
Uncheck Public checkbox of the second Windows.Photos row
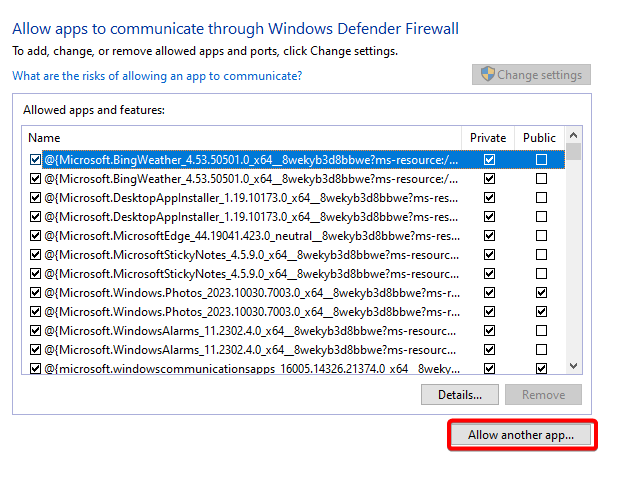coord(541,312)
